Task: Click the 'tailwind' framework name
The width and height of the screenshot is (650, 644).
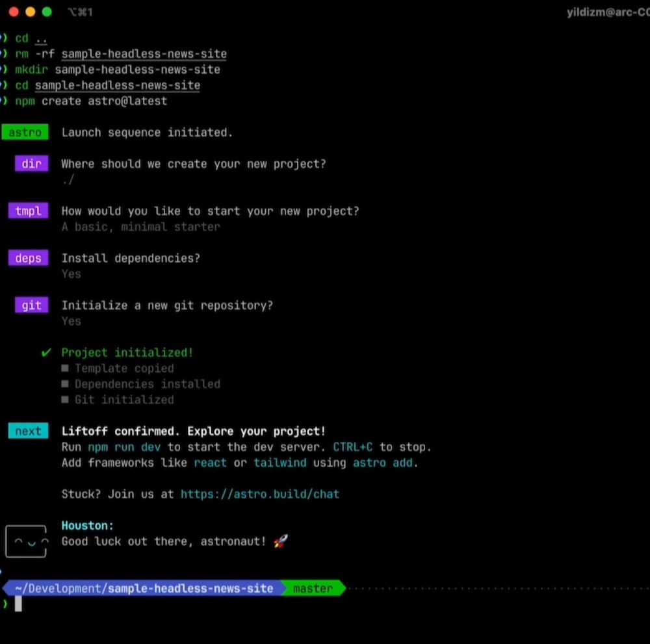Action: click(x=280, y=463)
